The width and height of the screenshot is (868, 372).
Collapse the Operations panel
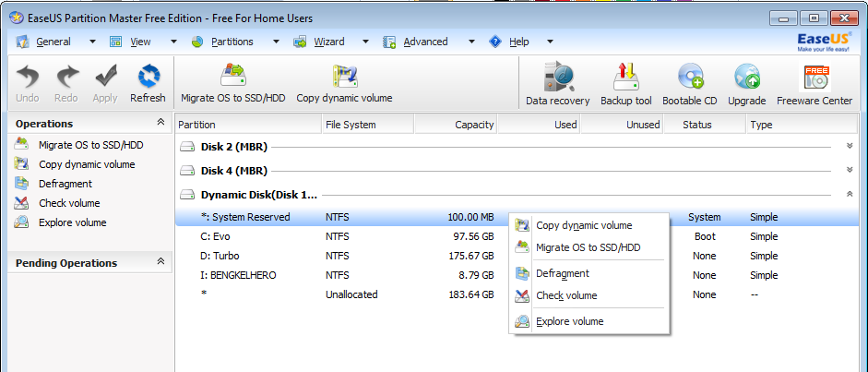coord(161,123)
